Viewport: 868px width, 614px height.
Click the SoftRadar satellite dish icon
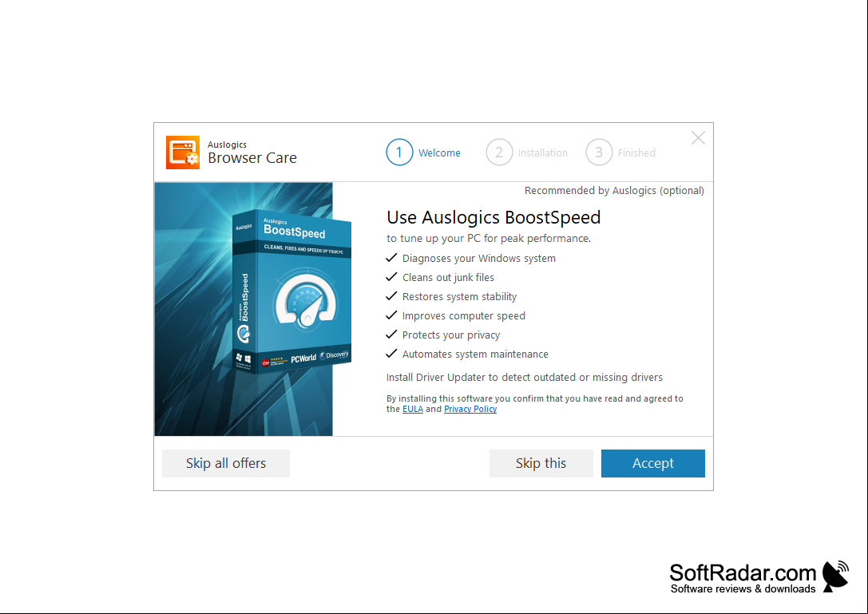pos(835,576)
